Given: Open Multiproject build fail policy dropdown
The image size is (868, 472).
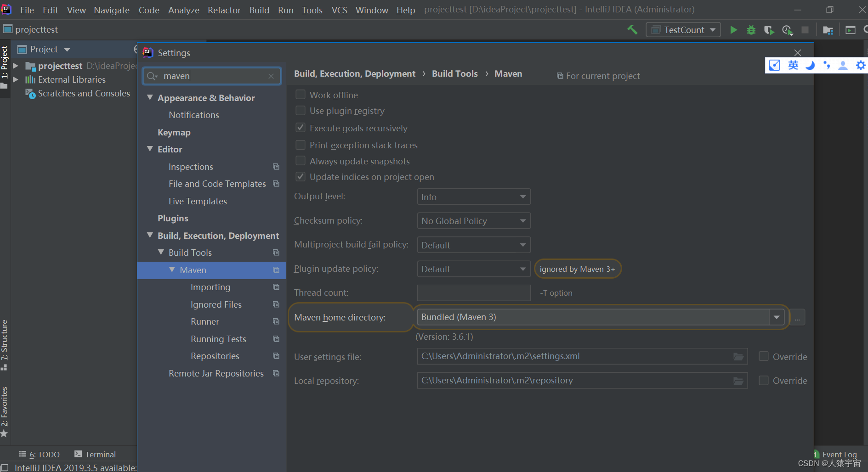Looking at the screenshot, I should click(x=474, y=245).
